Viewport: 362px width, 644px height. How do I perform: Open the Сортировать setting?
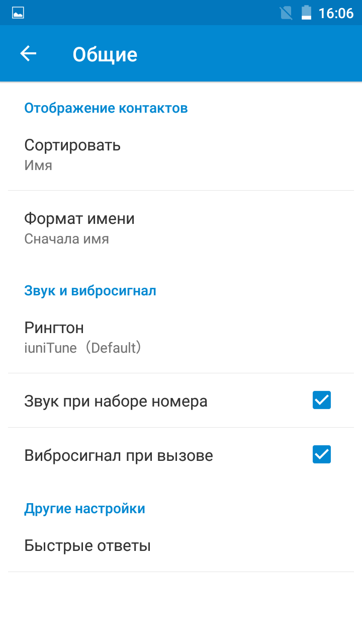(x=181, y=154)
